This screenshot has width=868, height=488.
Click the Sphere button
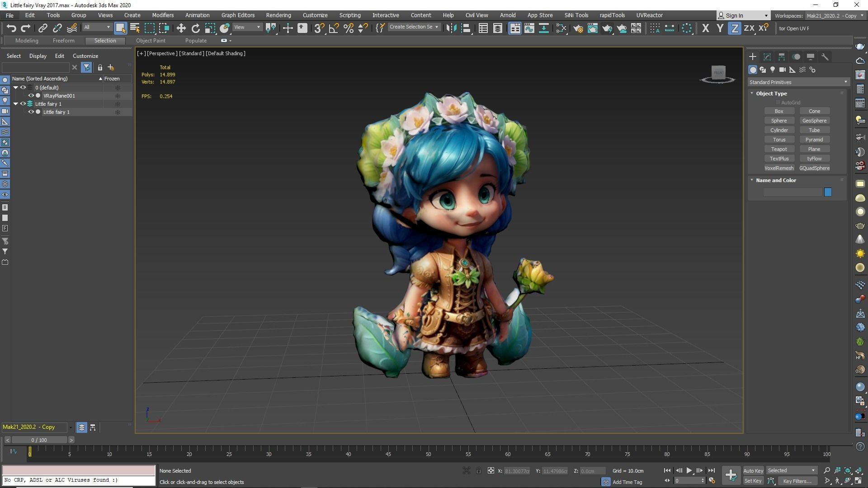(x=779, y=120)
